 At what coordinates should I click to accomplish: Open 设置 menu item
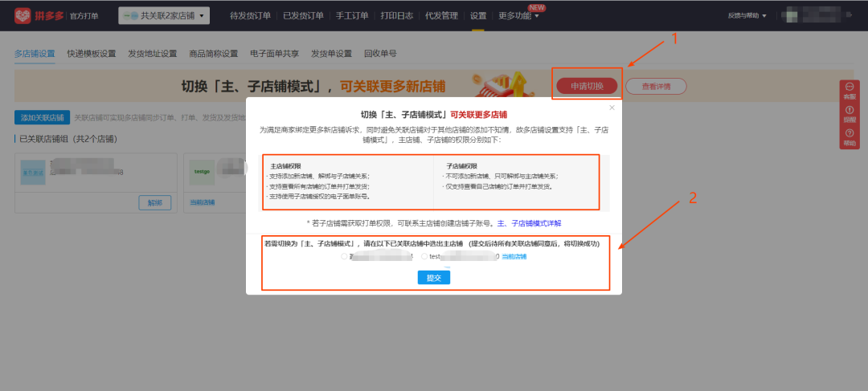478,15
